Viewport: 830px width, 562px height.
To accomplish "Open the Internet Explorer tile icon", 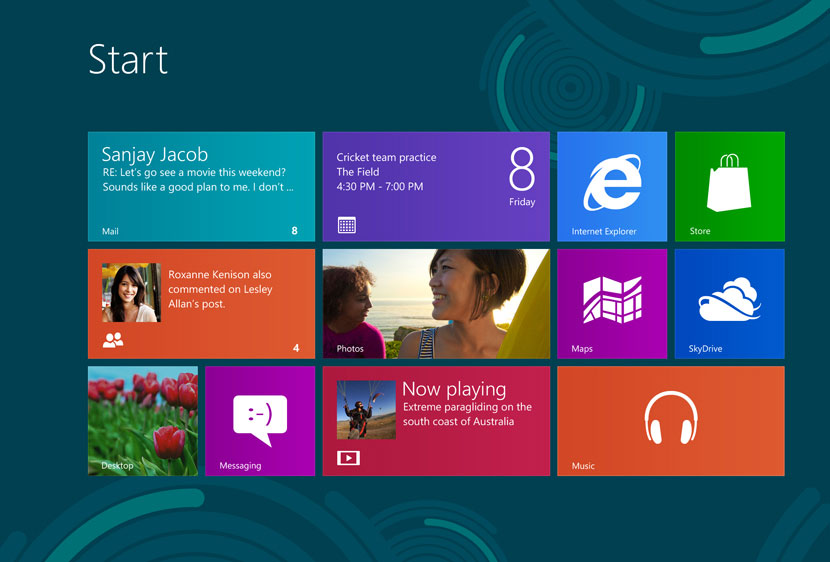I will 612,182.
